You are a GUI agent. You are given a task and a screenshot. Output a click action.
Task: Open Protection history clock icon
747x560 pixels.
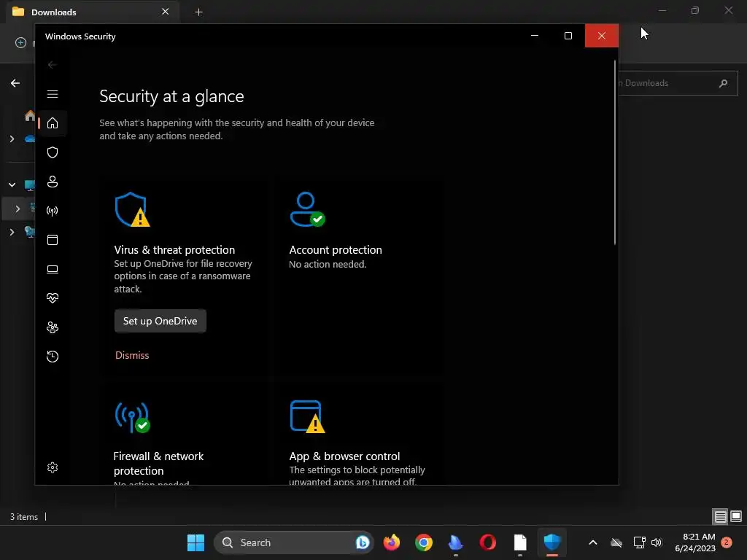[53, 357]
